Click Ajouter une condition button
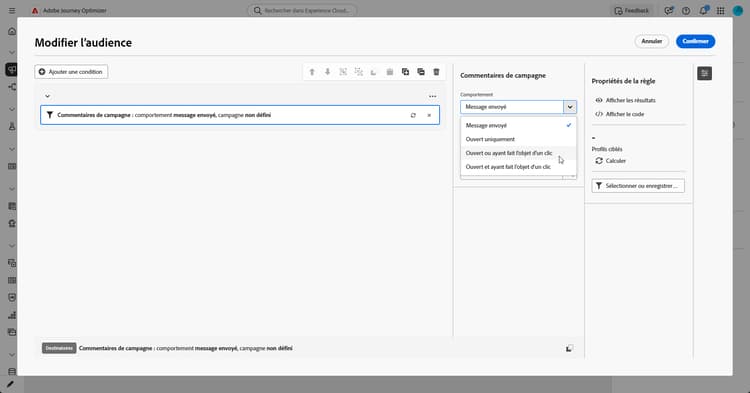 (71, 72)
